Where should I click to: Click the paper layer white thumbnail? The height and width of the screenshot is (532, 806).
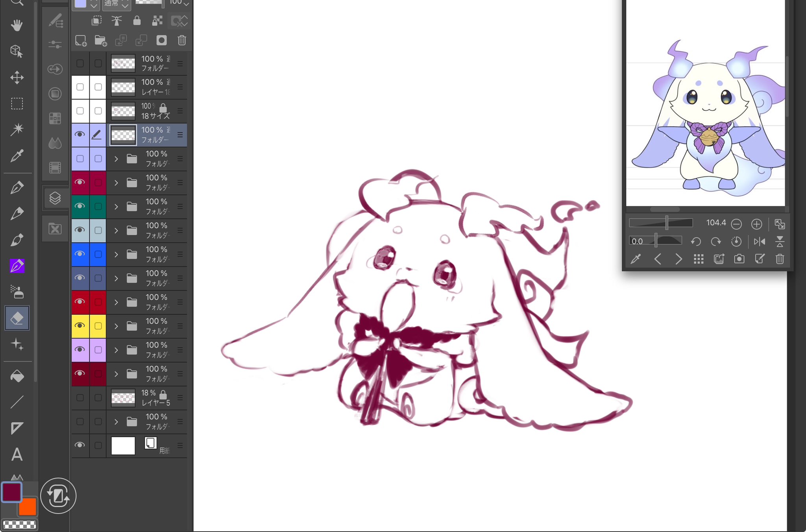123,446
